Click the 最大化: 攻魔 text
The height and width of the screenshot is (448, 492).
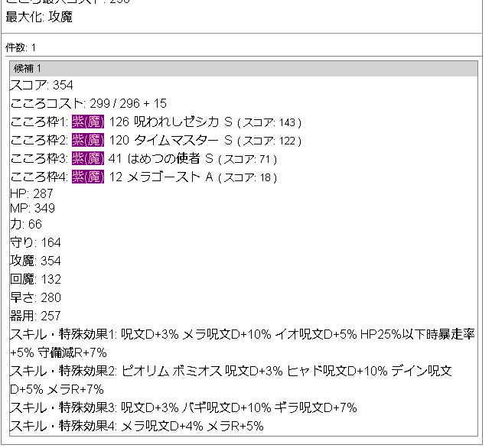39,17
